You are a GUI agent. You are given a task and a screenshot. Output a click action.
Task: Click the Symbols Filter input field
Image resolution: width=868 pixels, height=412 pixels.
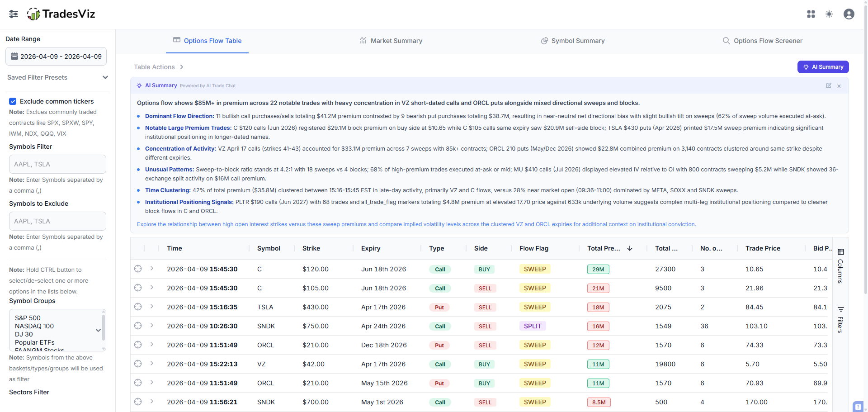pos(57,164)
